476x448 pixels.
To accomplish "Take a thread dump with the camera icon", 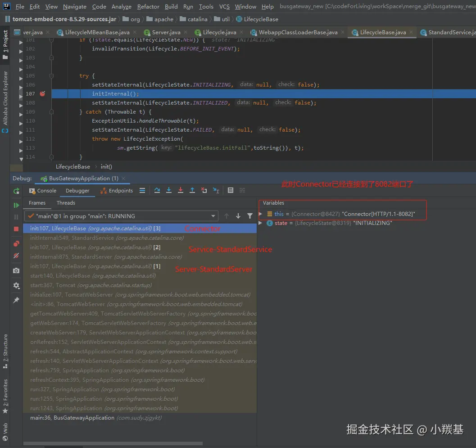I will pos(16,270).
